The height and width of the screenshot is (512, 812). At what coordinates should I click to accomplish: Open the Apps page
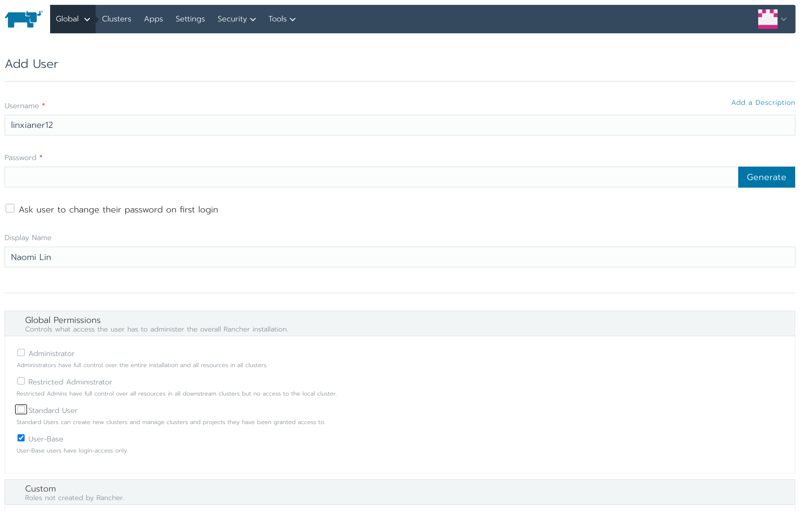(153, 19)
